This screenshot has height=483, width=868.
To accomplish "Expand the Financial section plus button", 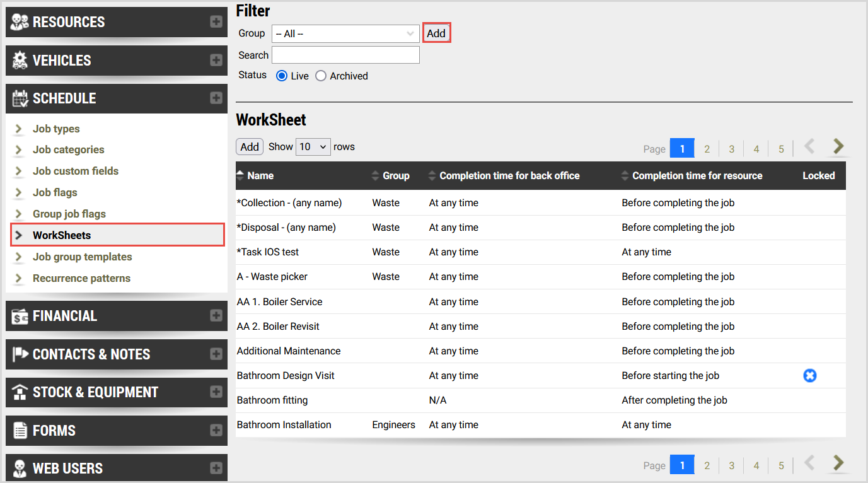I will pos(216,316).
